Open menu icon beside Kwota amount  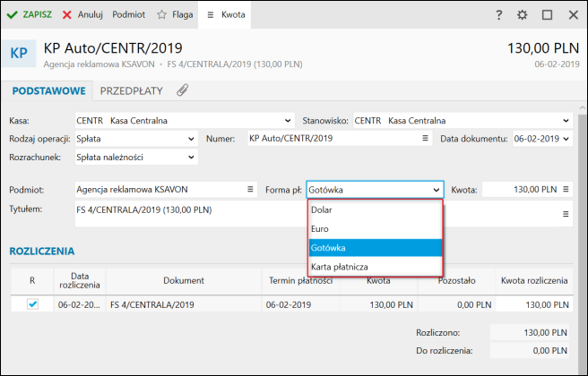[566, 190]
